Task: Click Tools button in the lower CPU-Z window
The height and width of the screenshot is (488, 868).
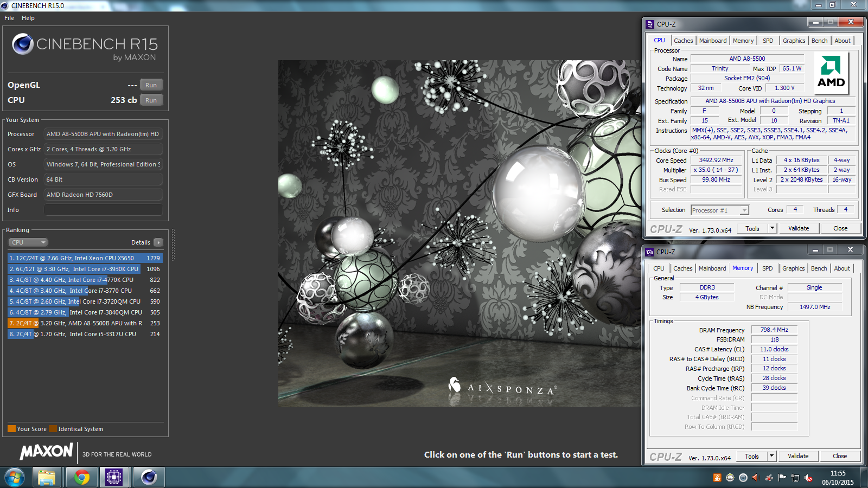Action: [x=752, y=456]
